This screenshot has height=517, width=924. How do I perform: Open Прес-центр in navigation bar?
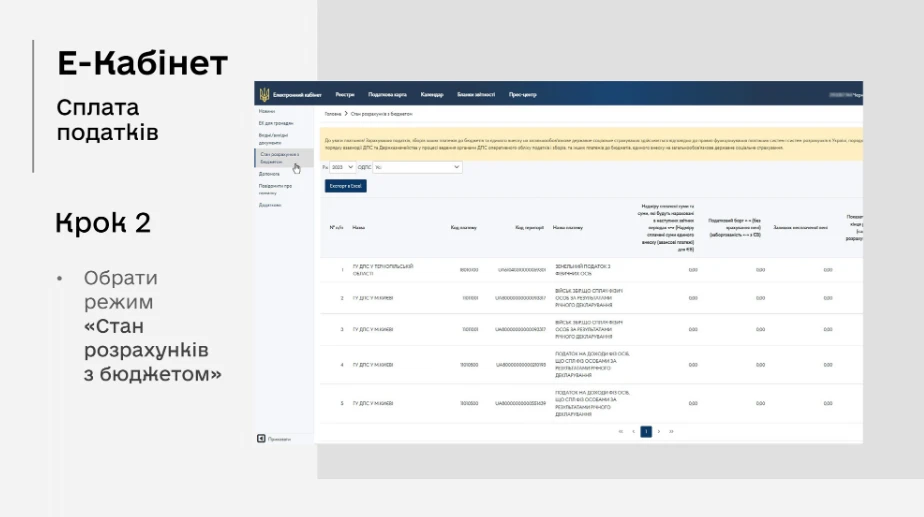click(x=523, y=94)
